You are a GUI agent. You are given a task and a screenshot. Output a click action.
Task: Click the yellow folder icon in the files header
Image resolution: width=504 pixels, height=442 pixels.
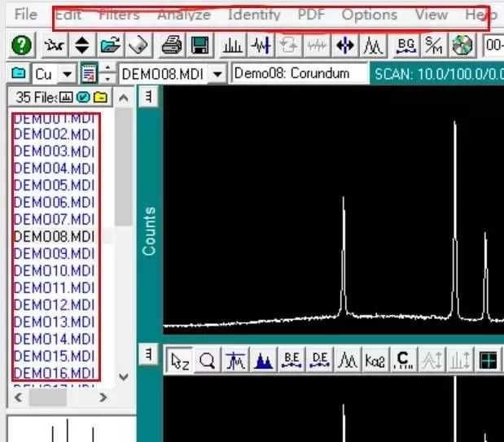(x=100, y=97)
